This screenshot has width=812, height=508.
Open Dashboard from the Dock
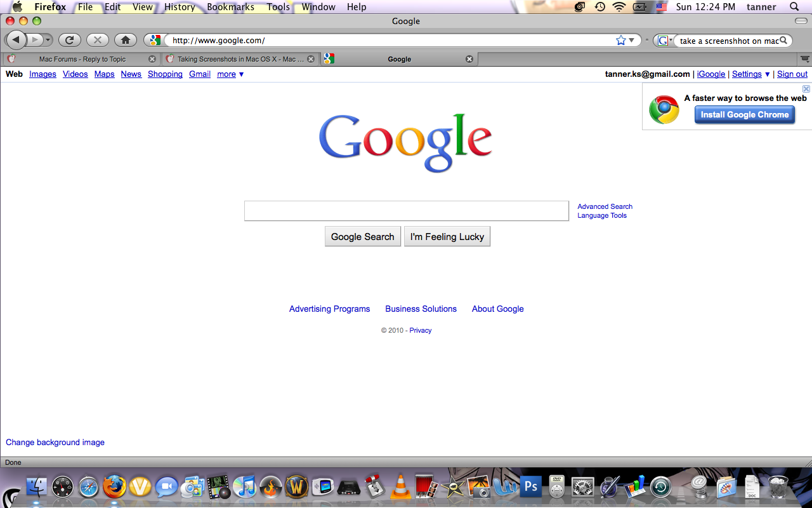coord(63,488)
